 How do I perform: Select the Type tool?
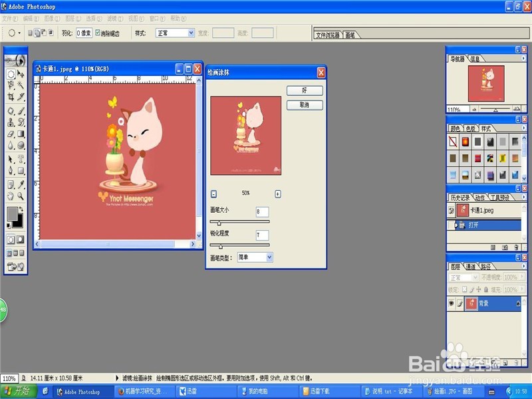(21, 159)
